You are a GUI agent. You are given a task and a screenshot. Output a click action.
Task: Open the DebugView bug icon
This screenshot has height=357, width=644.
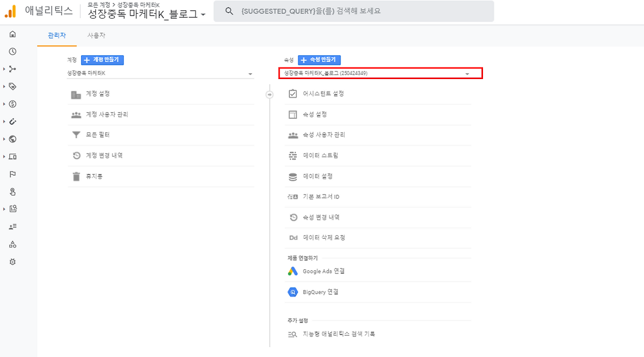pyautogui.click(x=13, y=262)
